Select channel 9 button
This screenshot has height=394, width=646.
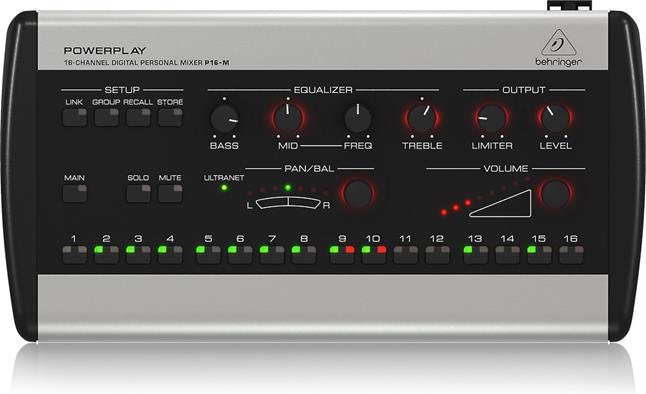click(x=342, y=255)
